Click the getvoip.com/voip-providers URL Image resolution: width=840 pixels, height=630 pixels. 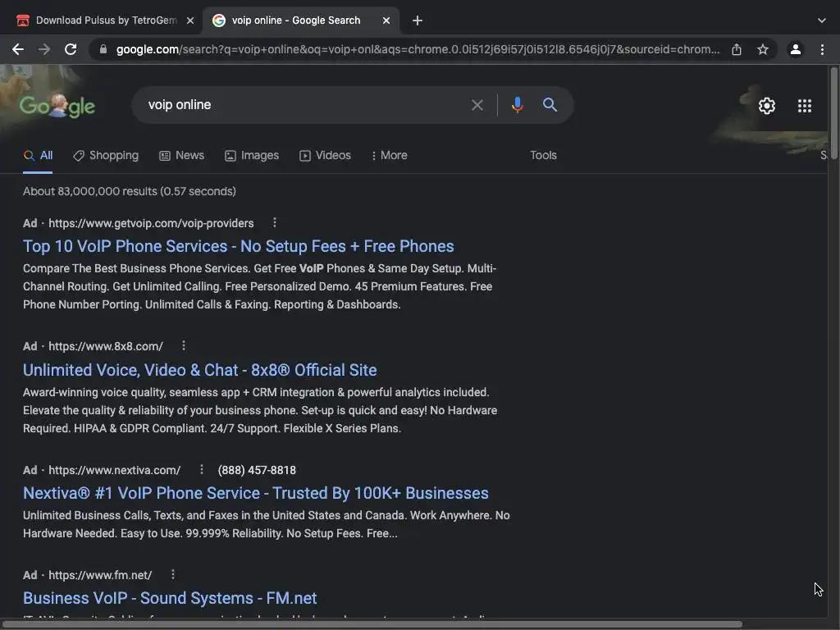[151, 223]
